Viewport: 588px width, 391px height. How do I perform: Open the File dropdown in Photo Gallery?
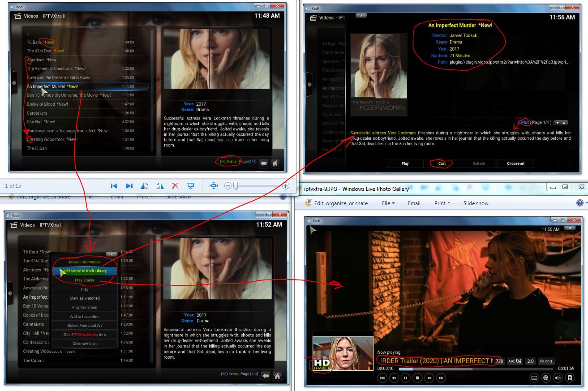point(388,203)
